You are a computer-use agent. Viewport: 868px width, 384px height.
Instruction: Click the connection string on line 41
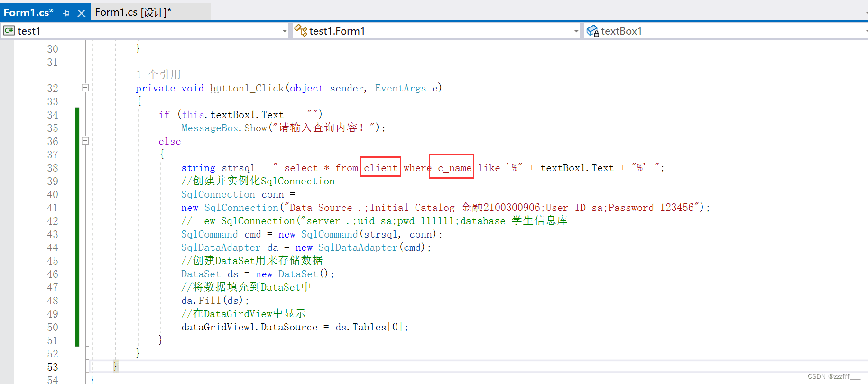coord(491,208)
